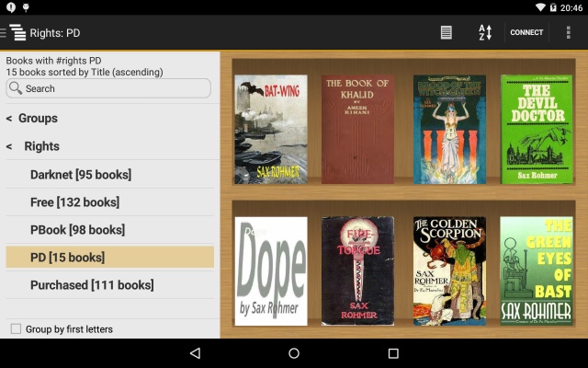
Task: Tap the debug notification icon in status bar
Action: (26, 7)
